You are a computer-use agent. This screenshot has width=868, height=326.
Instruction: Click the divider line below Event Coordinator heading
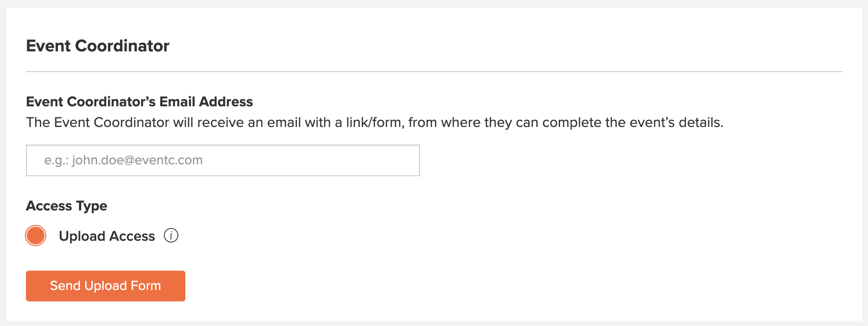coord(434,71)
